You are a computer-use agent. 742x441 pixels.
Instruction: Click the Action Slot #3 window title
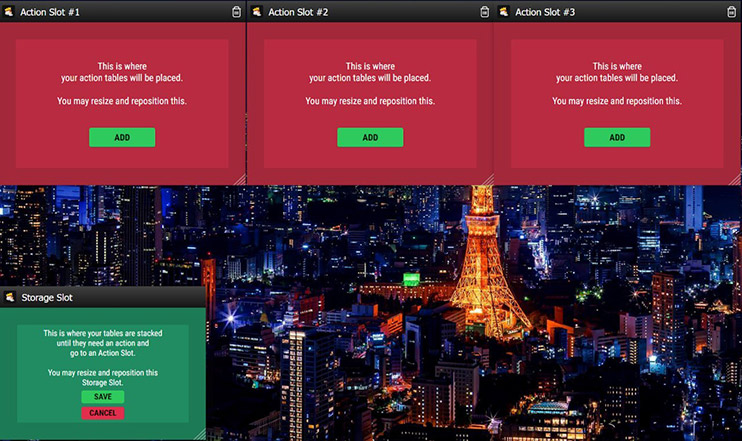[x=545, y=12]
